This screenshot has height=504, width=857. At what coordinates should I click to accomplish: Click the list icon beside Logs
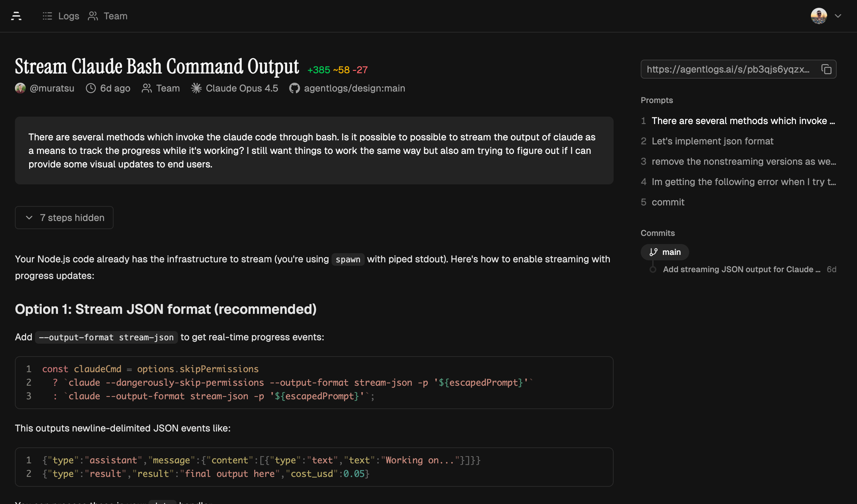(x=47, y=16)
